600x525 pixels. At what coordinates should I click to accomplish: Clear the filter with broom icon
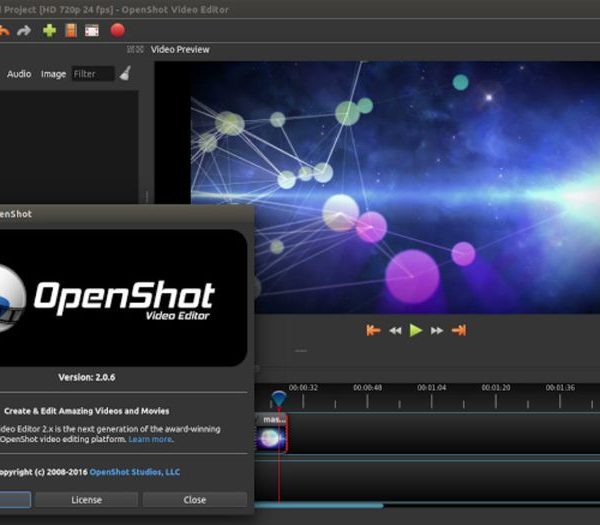point(125,73)
